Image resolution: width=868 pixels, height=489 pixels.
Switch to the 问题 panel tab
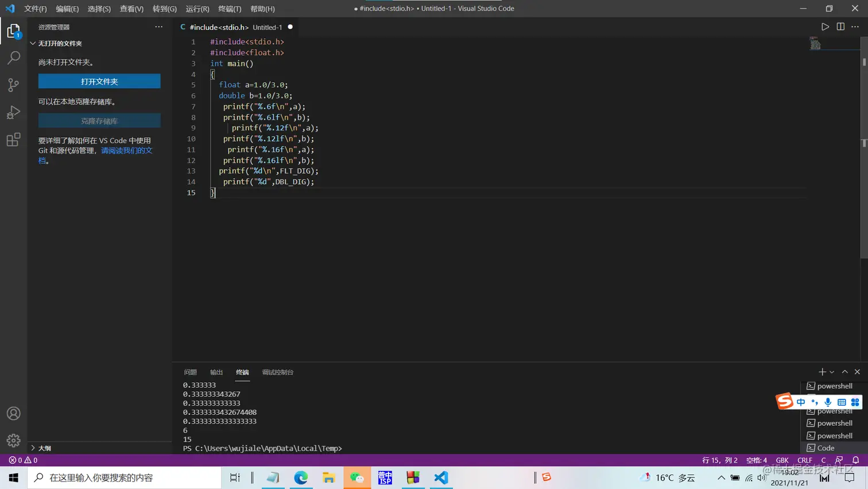point(191,372)
